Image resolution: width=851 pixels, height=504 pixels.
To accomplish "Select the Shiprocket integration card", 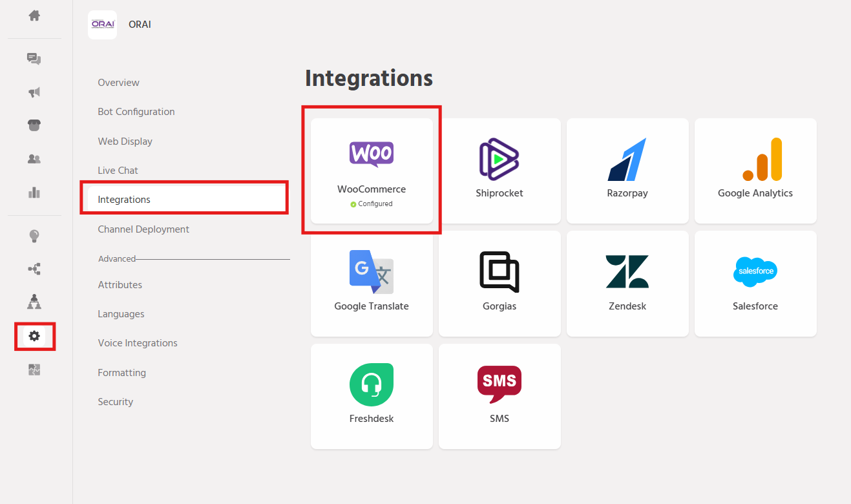I will [499, 171].
